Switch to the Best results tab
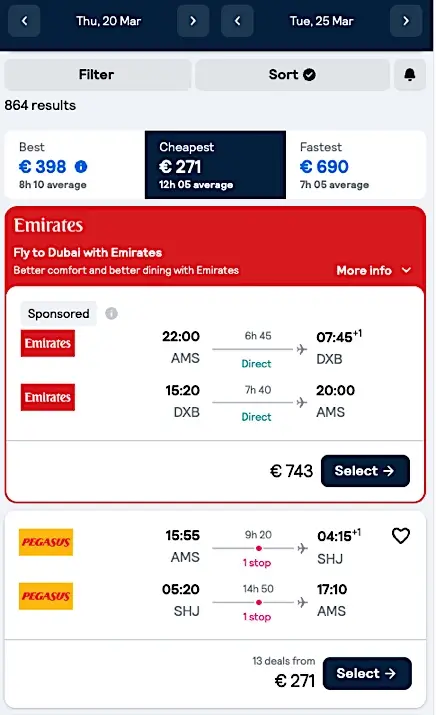The image size is (436, 715). [x=75, y=165]
